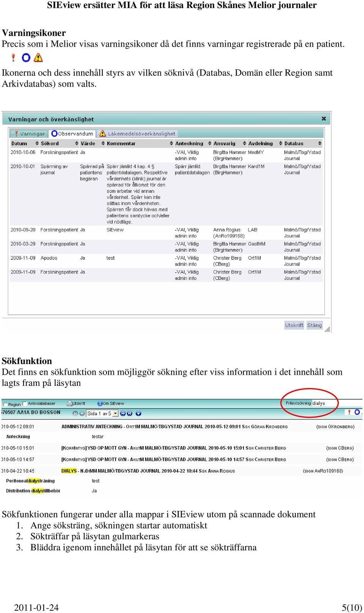The width and height of the screenshot is (364, 613).
Task: Sort by the Värde column arrows
Action: click(103, 143)
